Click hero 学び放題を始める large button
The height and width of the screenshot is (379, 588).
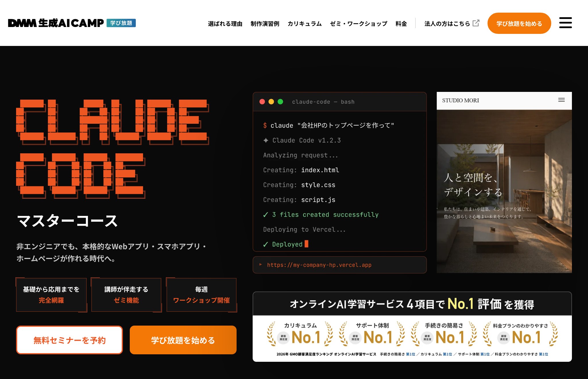click(183, 340)
